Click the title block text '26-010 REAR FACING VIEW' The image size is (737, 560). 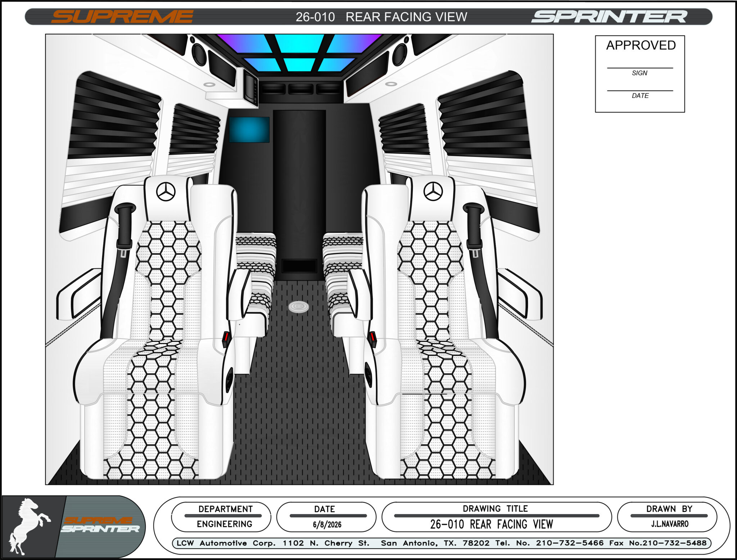coord(492,524)
